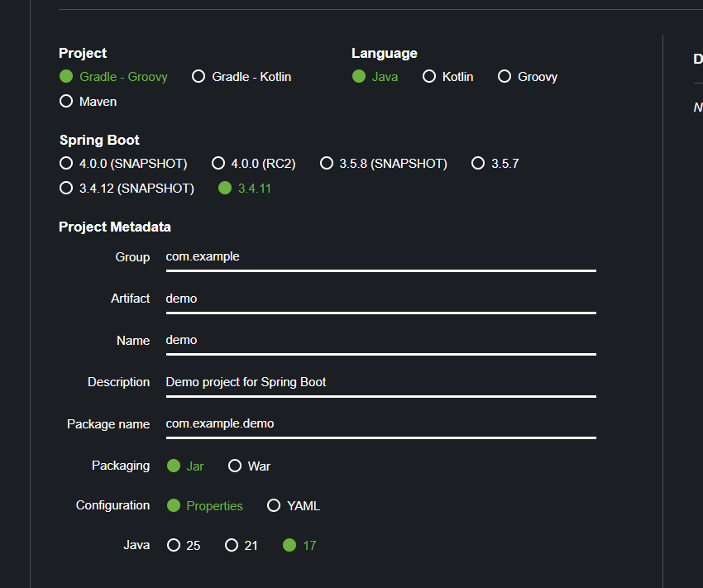Focus the Artifact input field
The height and width of the screenshot is (588, 703).
point(381,299)
